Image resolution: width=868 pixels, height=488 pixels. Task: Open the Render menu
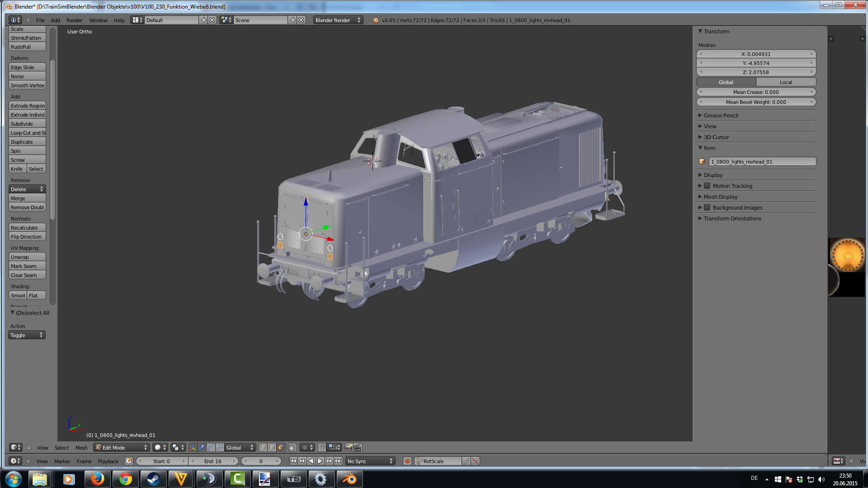tap(74, 20)
